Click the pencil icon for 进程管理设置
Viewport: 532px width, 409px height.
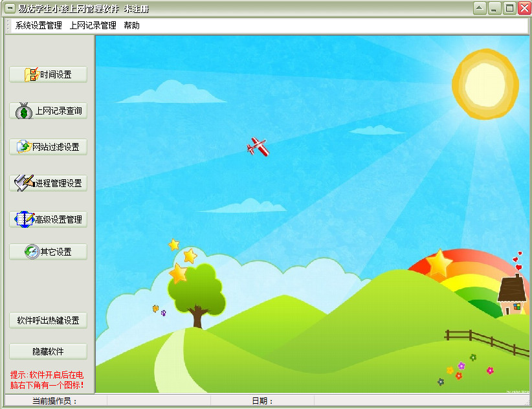pyautogui.click(x=24, y=182)
